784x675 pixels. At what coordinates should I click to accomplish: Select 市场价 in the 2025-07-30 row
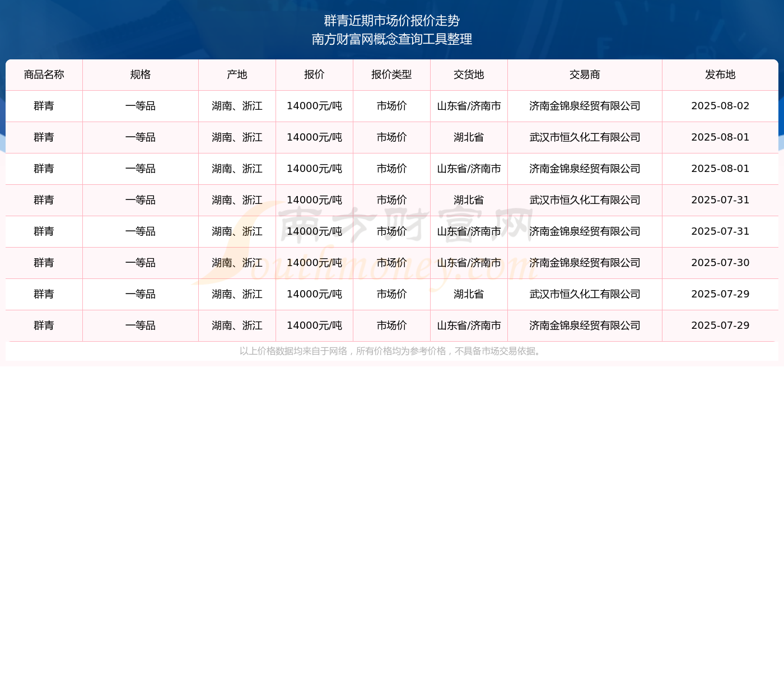(x=392, y=263)
